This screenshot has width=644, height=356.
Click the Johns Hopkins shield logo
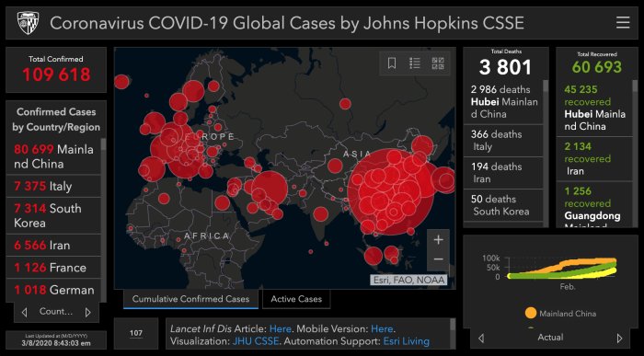[x=28, y=23]
